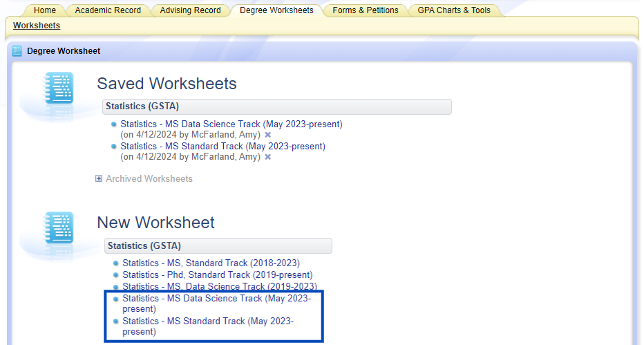The height and width of the screenshot is (345, 644).
Task: Go to the Forms & Petitions tab
Action: [x=366, y=10]
